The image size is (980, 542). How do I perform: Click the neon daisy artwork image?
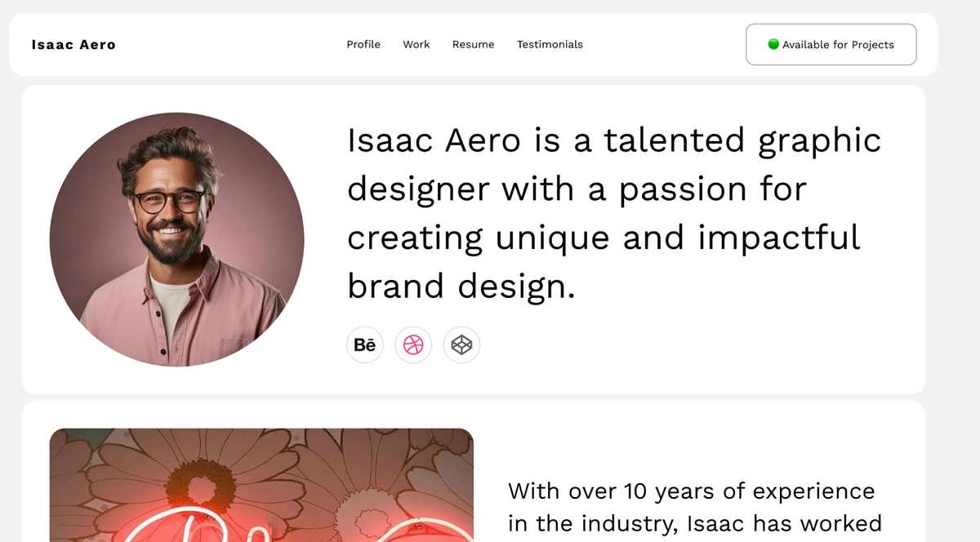(261, 485)
